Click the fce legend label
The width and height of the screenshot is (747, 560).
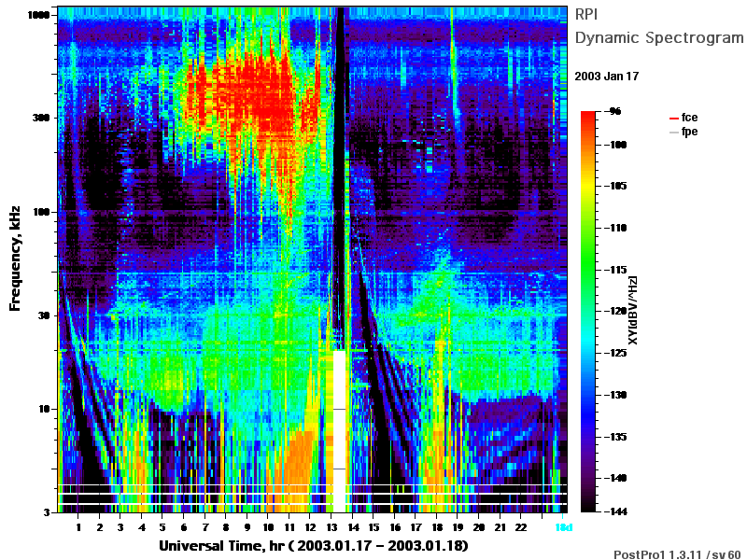689,118
